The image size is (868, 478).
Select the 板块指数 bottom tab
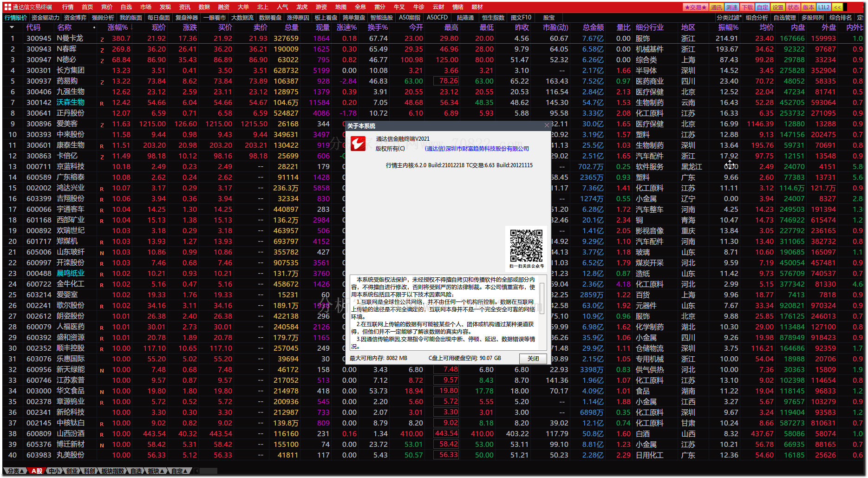pos(113,471)
